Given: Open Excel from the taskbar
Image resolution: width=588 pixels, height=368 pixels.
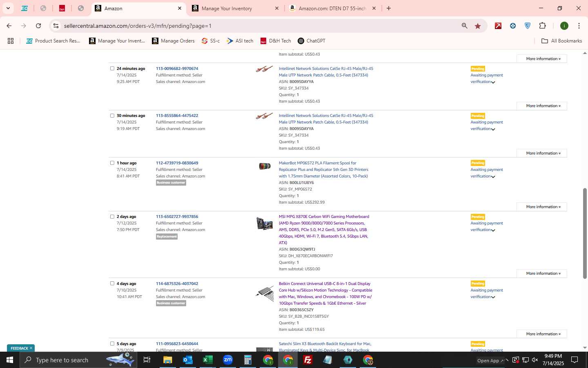Looking at the screenshot, I should pos(207,360).
